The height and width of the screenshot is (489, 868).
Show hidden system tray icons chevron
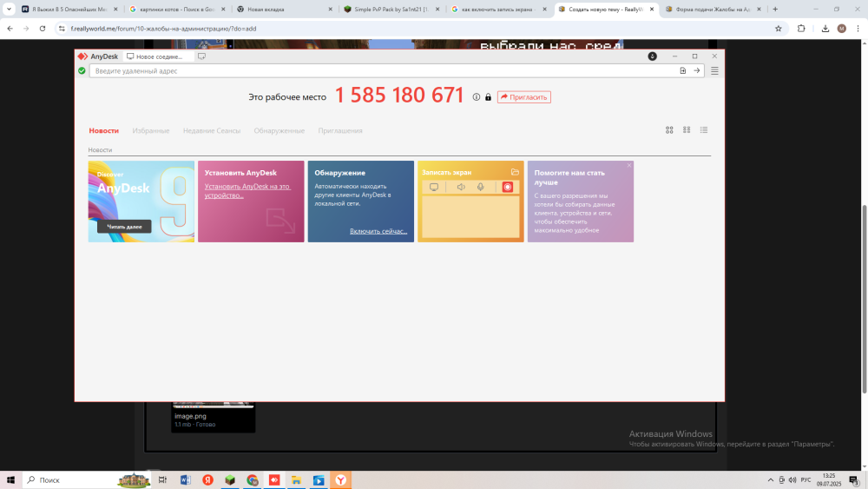(x=771, y=480)
